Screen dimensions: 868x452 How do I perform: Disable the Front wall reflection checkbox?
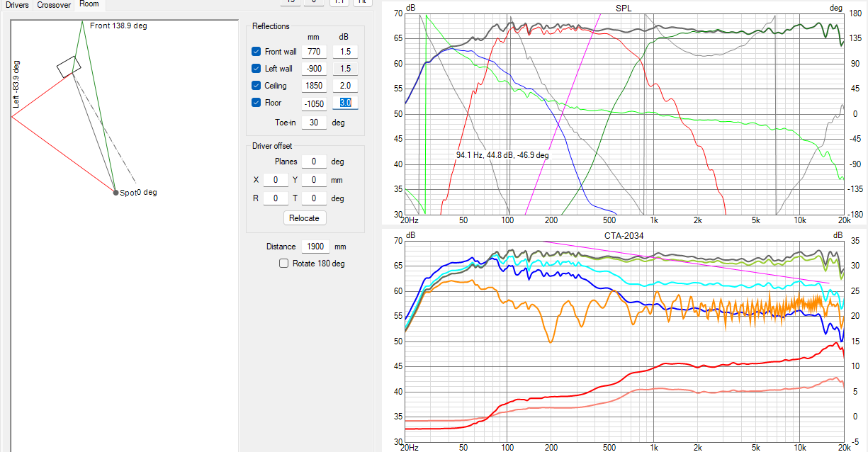click(257, 52)
